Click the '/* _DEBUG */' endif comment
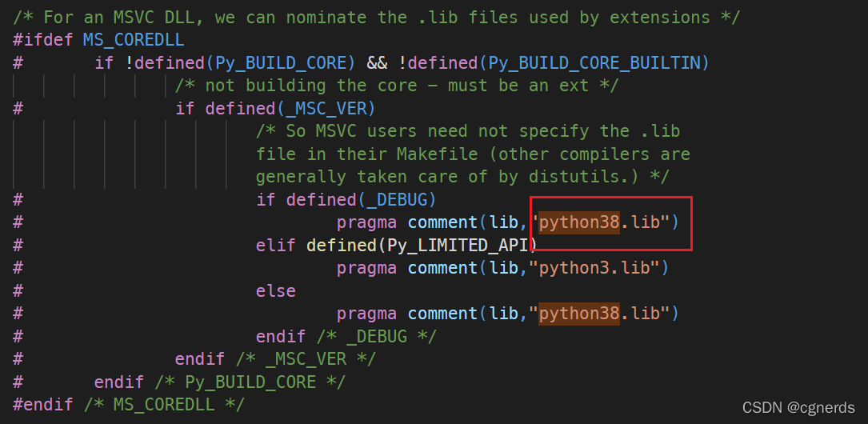This screenshot has width=868, height=424. [x=377, y=336]
